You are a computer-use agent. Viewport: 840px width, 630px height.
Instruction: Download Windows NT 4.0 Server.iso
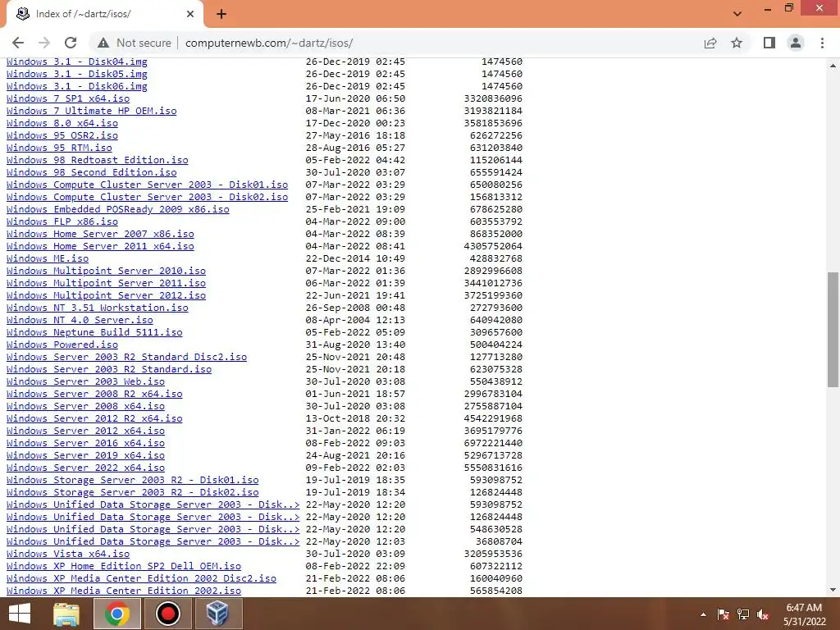click(x=80, y=321)
